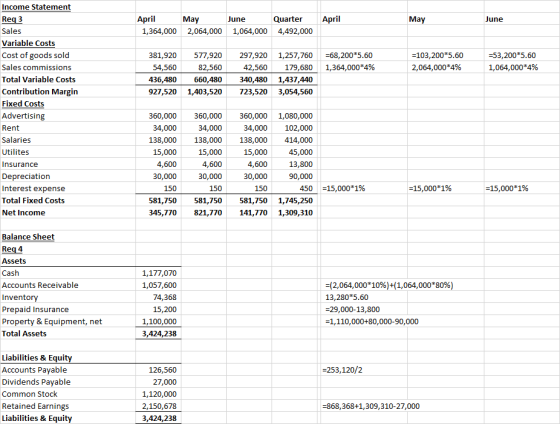Select 'Sales commissions' label cell

pos(36,68)
